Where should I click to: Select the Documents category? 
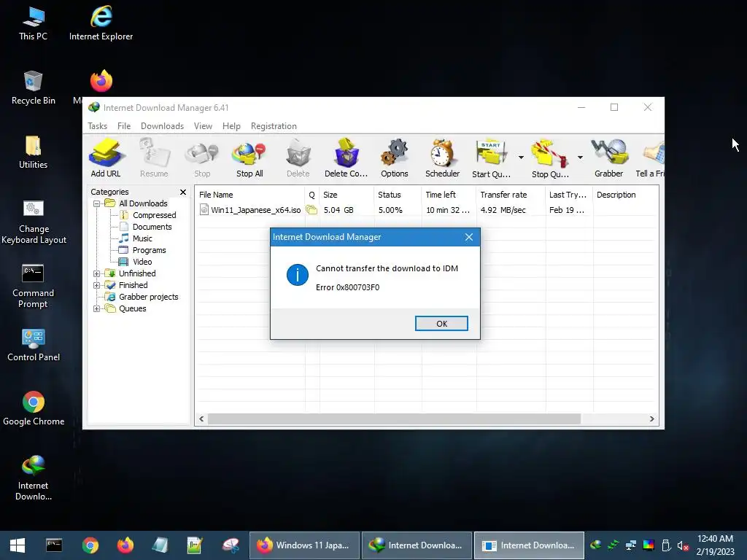tap(146, 227)
